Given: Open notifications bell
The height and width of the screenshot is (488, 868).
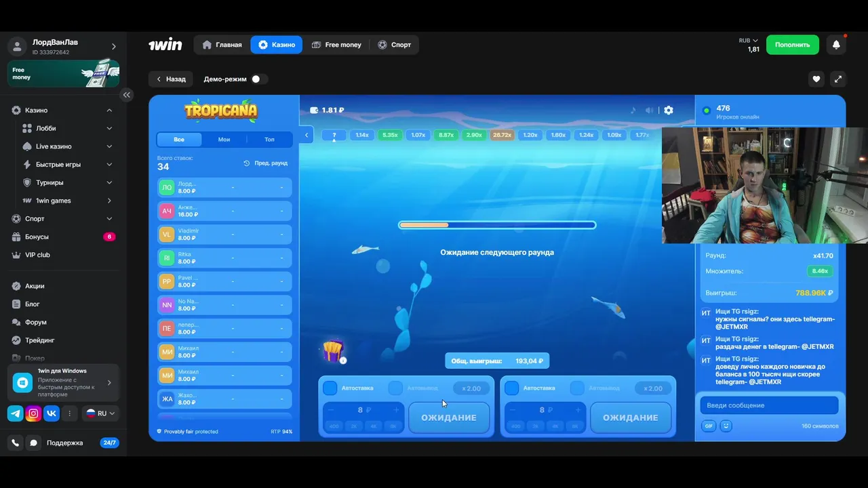Looking at the screenshot, I should (836, 45).
